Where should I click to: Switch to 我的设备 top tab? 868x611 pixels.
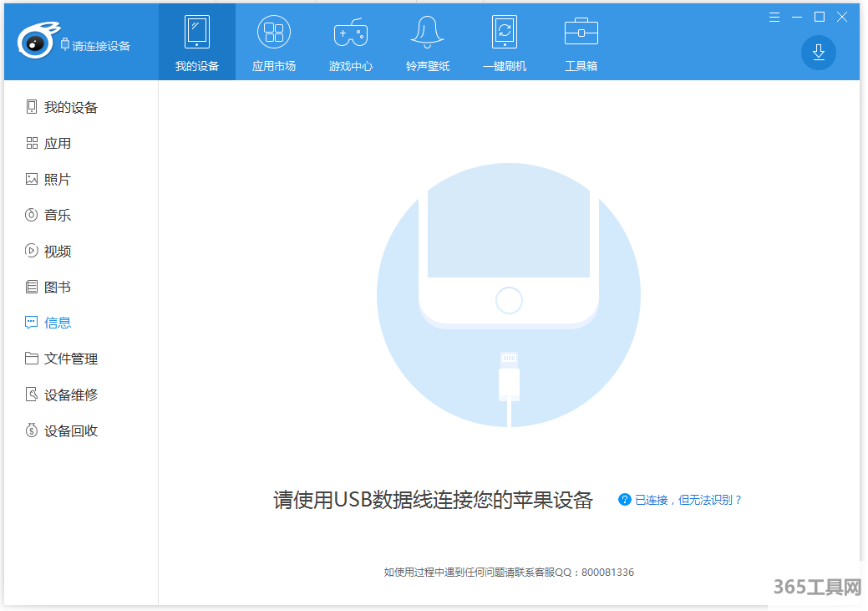pyautogui.click(x=197, y=42)
